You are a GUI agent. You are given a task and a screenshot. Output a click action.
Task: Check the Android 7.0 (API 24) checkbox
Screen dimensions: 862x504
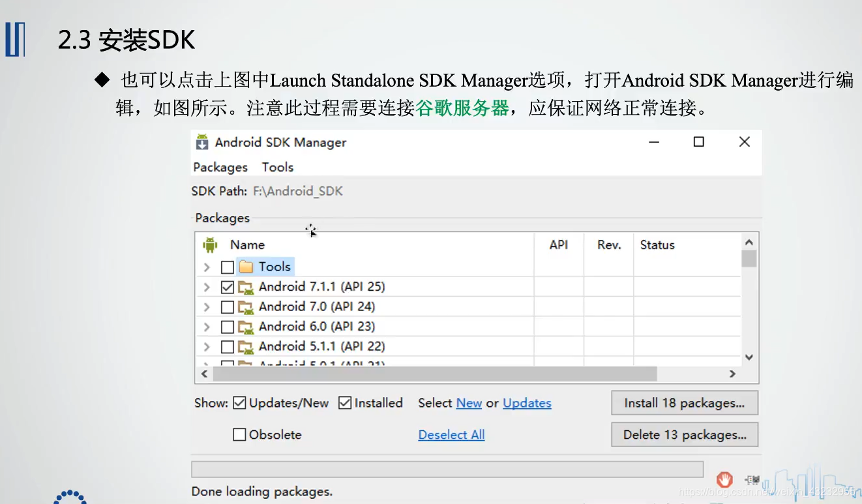[x=227, y=307]
